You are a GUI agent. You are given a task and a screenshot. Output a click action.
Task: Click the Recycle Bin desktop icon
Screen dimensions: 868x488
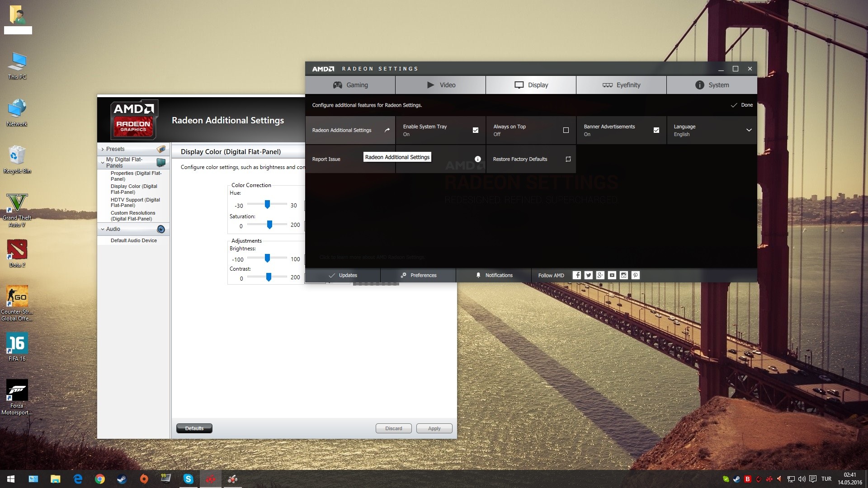17,160
